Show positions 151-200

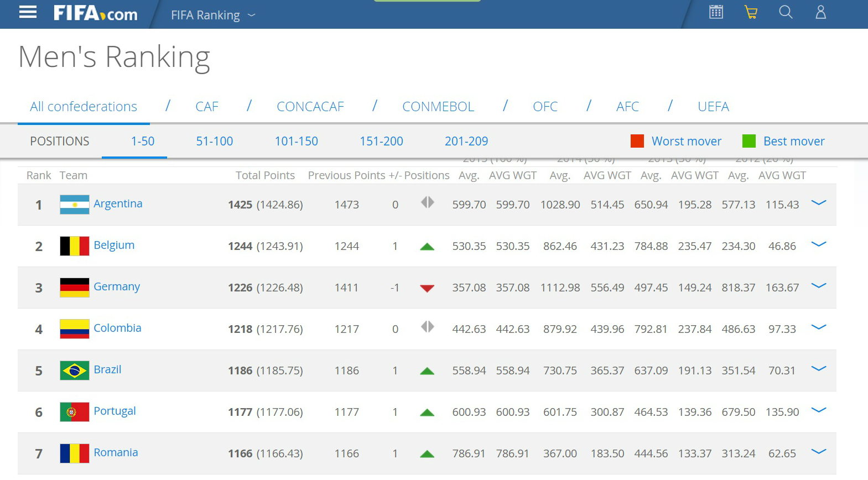(381, 142)
